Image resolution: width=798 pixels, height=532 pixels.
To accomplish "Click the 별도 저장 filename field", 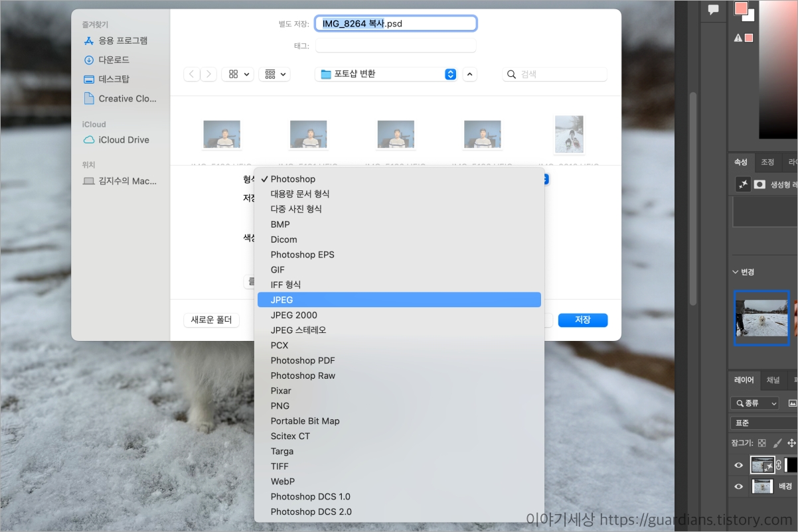I will [396, 24].
